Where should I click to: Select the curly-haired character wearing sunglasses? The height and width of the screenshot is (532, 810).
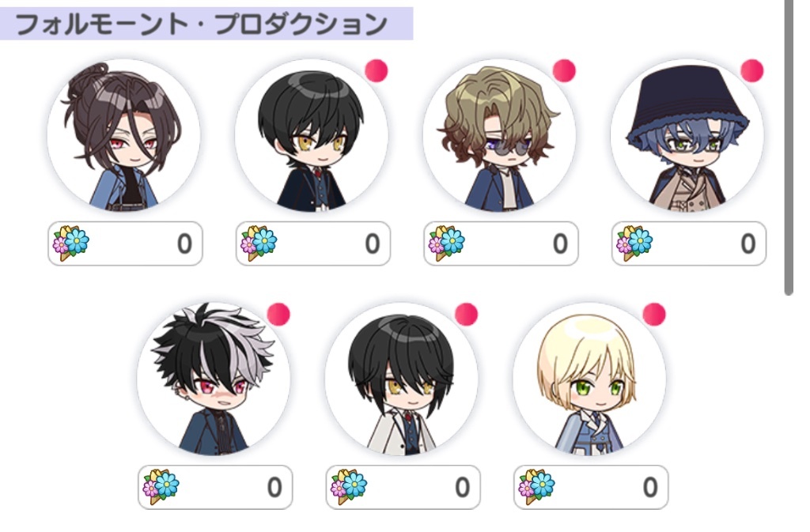(x=500, y=135)
